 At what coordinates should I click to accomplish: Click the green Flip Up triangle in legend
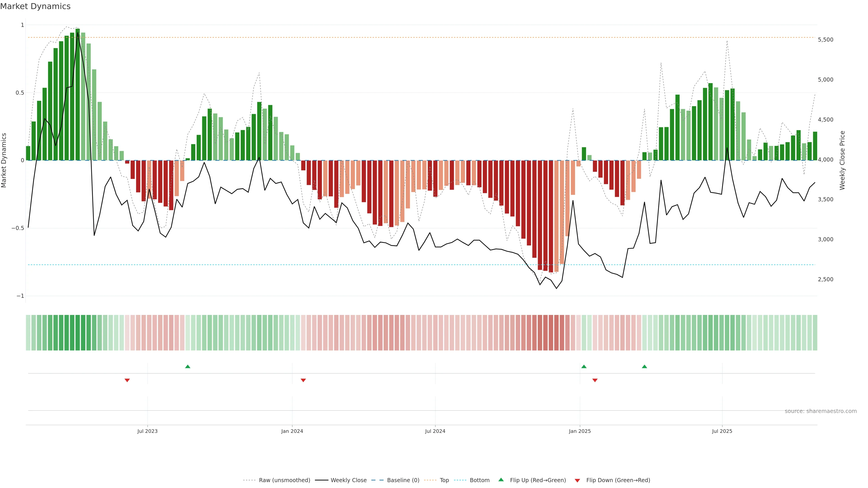501,480
